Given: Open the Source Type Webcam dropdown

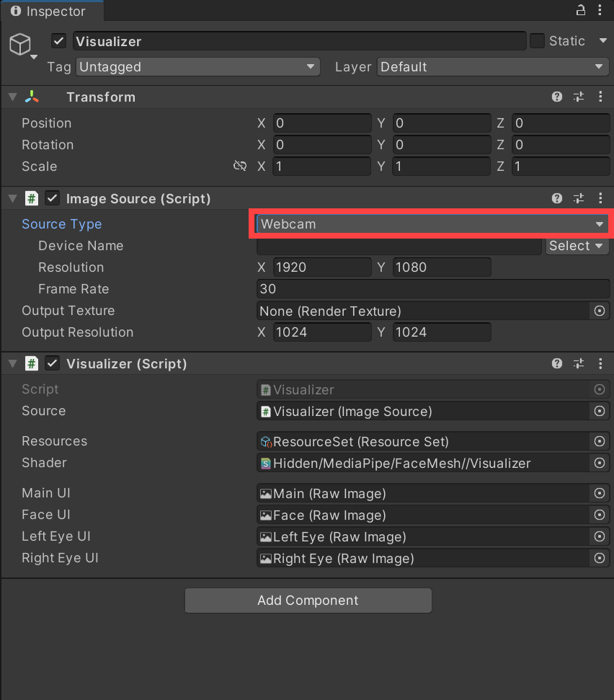Looking at the screenshot, I should click(432, 223).
